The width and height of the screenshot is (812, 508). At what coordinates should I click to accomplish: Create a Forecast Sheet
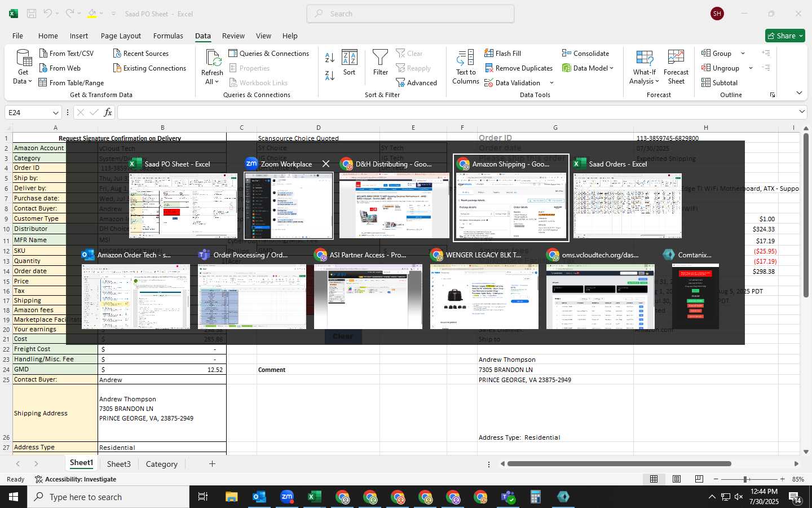pos(676,67)
